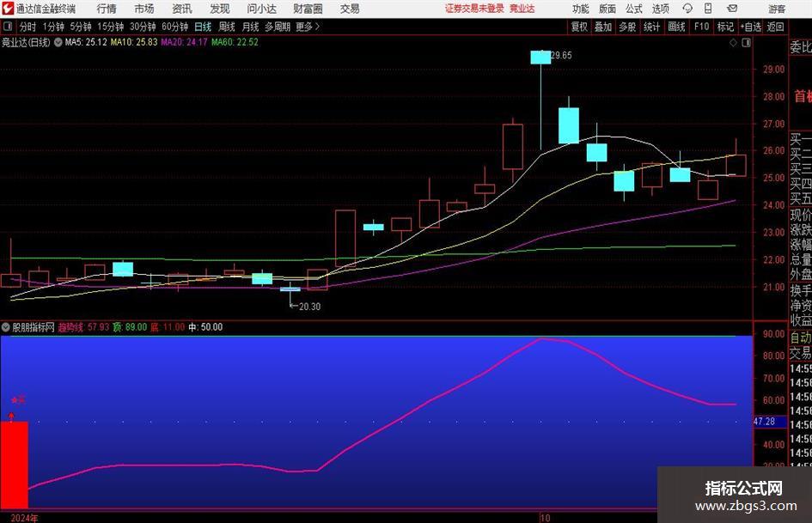Click the 复权 toolbar button
This screenshot has height=523, width=812.
coord(579,27)
